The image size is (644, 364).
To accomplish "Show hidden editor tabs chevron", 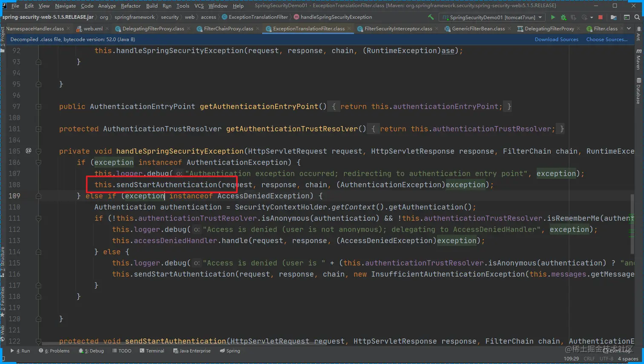I will [x=629, y=29].
